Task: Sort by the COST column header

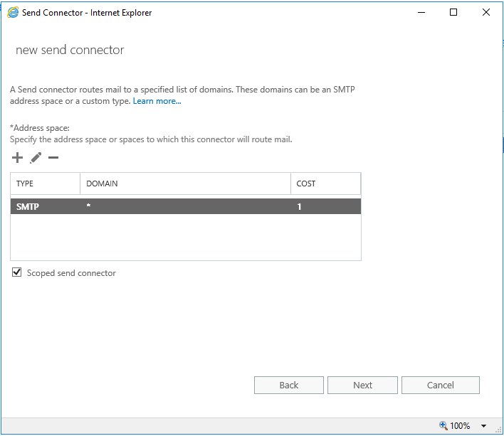Action: point(325,184)
